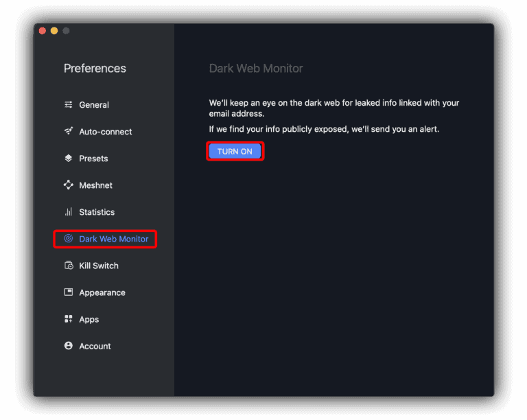The width and height of the screenshot is (527, 420).
Task: Click the Statistics bar chart icon
Action: coord(69,212)
